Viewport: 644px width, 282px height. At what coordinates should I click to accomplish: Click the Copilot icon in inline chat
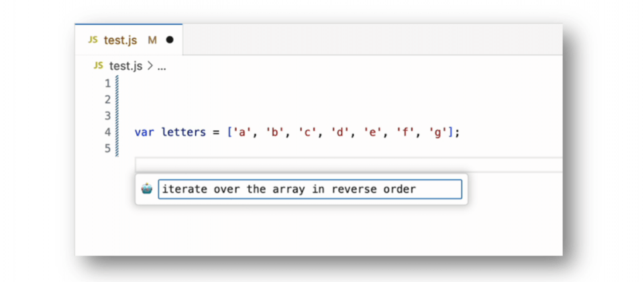coord(147,189)
